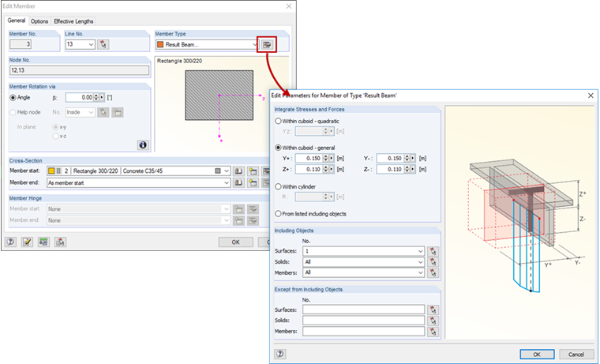The height and width of the screenshot is (364, 600).
Task: Create new cross-section for Member end
Action: (253, 183)
